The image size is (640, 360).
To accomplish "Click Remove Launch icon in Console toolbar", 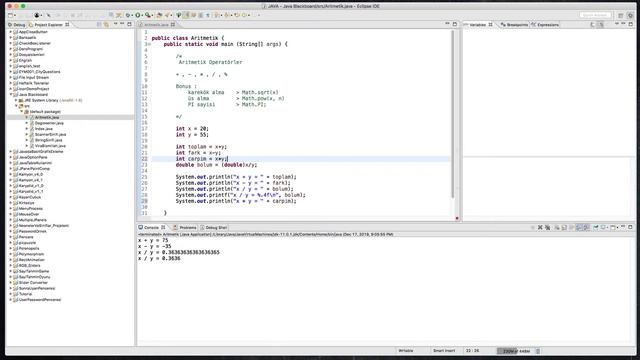I will click(x=540, y=227).
